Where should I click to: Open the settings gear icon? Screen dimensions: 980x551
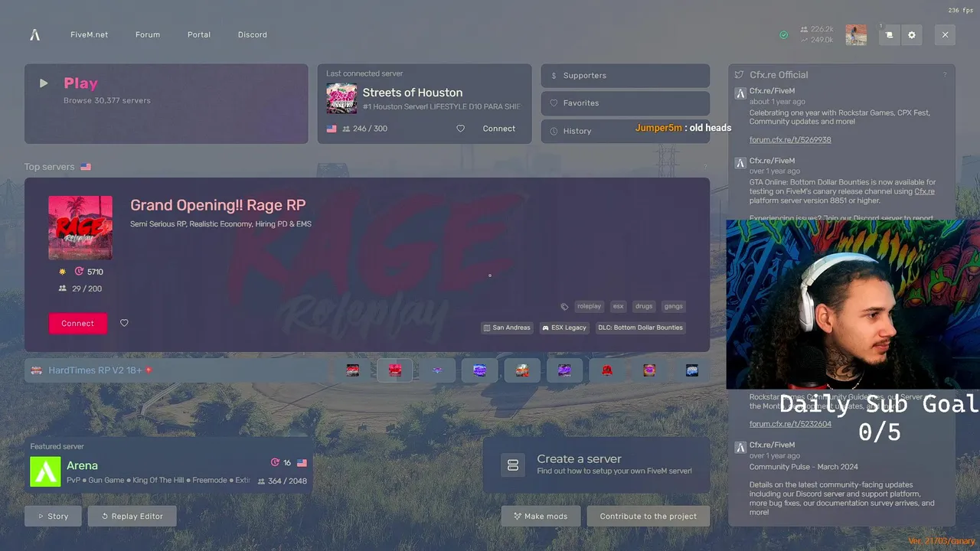(911, 34)
